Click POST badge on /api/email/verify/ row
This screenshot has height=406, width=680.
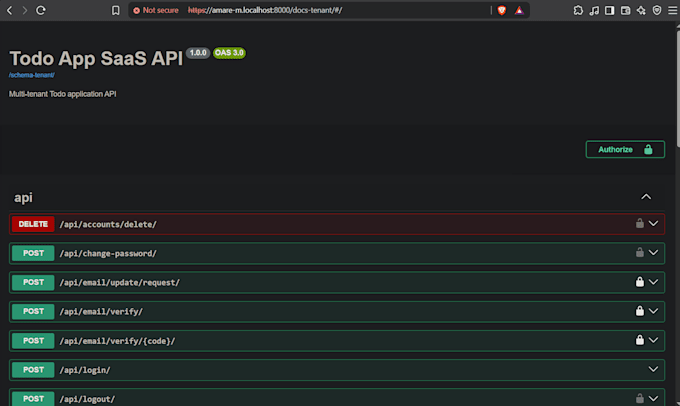[x=33, y=311]
